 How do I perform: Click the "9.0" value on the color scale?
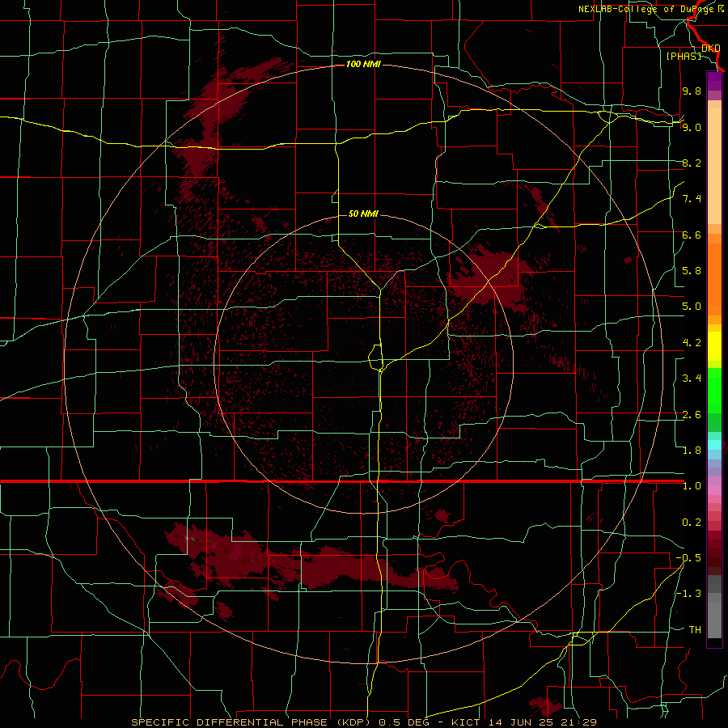[692, 127]
